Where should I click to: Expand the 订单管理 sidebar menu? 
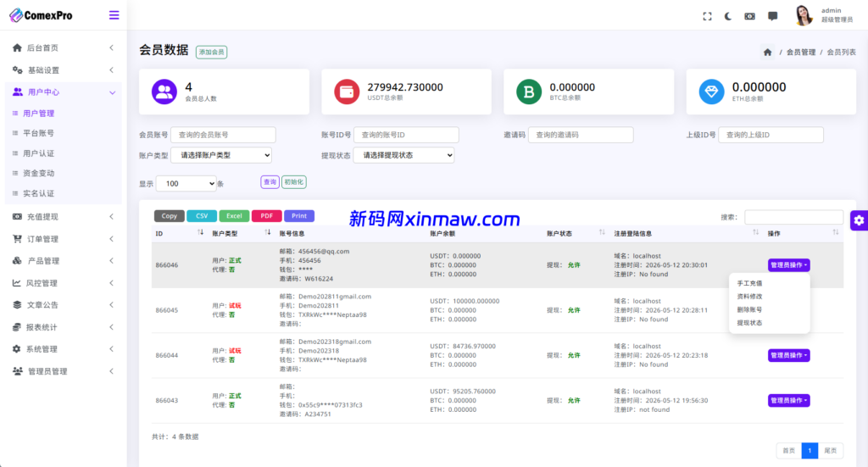pos(63,239)
